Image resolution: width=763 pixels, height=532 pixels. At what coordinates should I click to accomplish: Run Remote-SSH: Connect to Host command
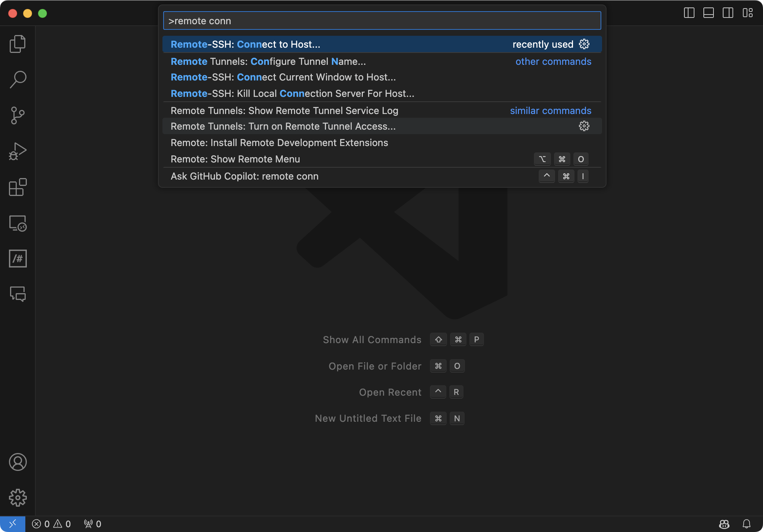(x=382, y=44)
